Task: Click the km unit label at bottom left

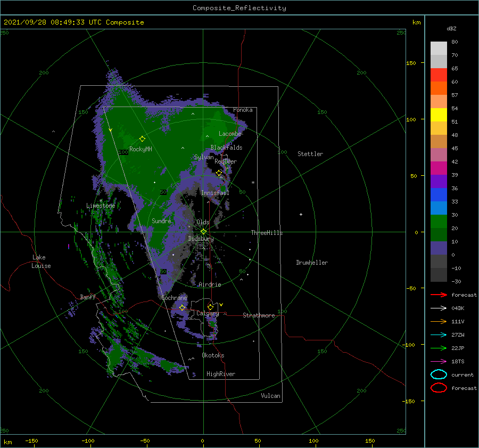Action: point(7,442)
